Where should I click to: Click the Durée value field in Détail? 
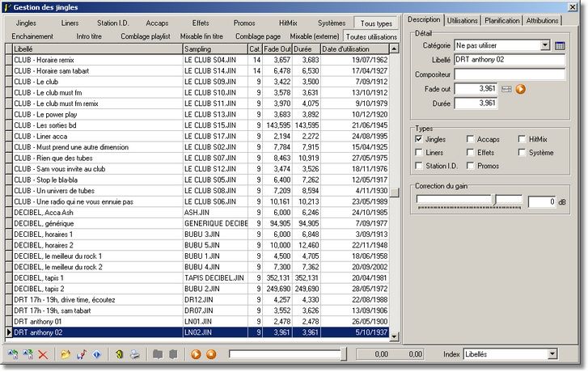click(x=476, y=104)
